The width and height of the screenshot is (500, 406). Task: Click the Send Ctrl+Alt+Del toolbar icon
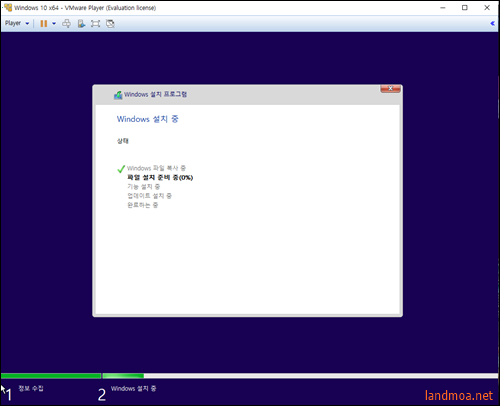[x=66, y=23]
